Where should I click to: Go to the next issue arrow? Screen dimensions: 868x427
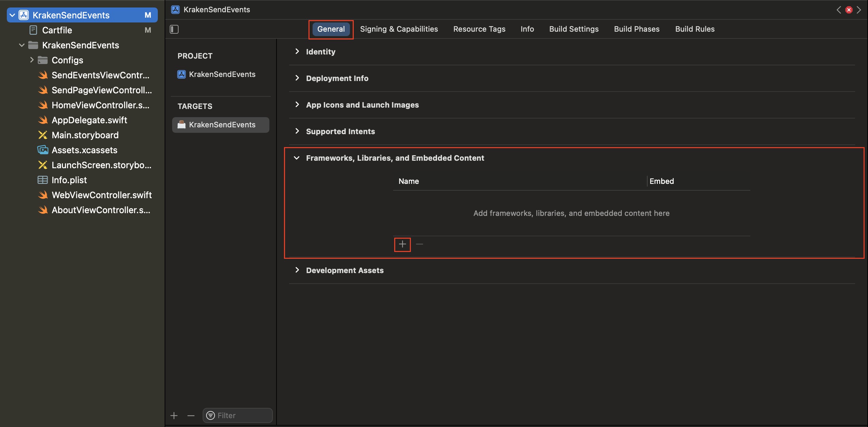point(859,10)
